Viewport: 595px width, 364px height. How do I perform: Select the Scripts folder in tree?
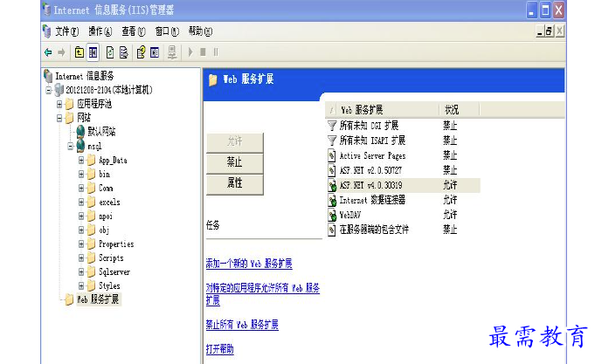tap(111, 258)
